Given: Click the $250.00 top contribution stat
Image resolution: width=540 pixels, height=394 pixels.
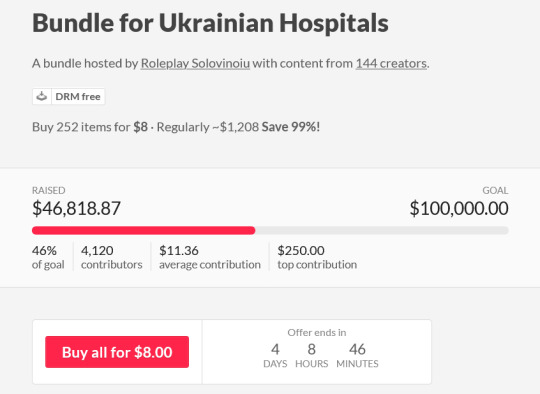Looking at the screenshot, I should [x=317, y=257].
